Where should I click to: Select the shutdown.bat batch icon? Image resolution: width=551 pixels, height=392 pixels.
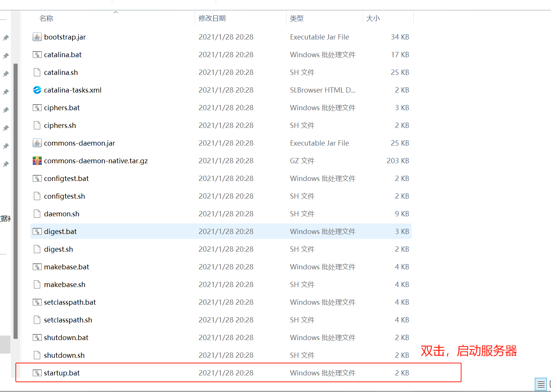pos(37,337)
